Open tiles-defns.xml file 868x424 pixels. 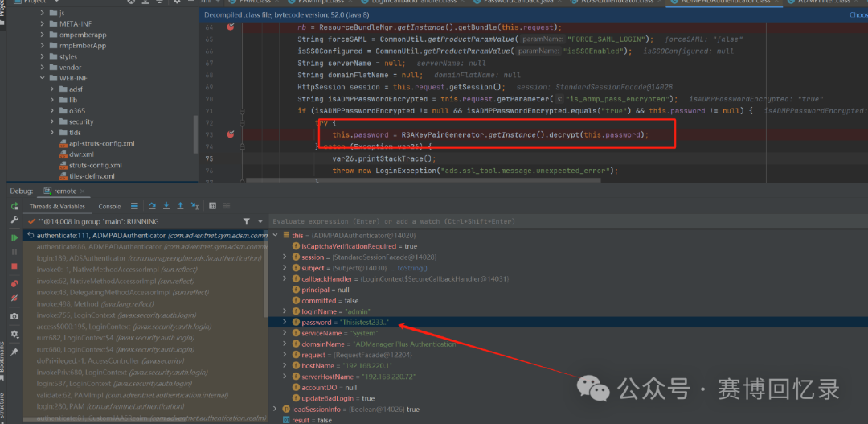[92, 176]
